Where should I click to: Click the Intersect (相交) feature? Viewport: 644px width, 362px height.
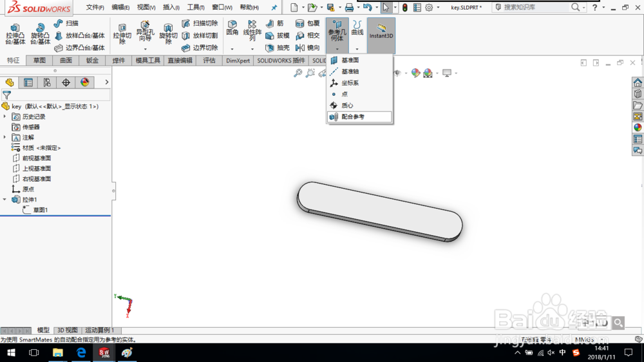pos(308,35)
